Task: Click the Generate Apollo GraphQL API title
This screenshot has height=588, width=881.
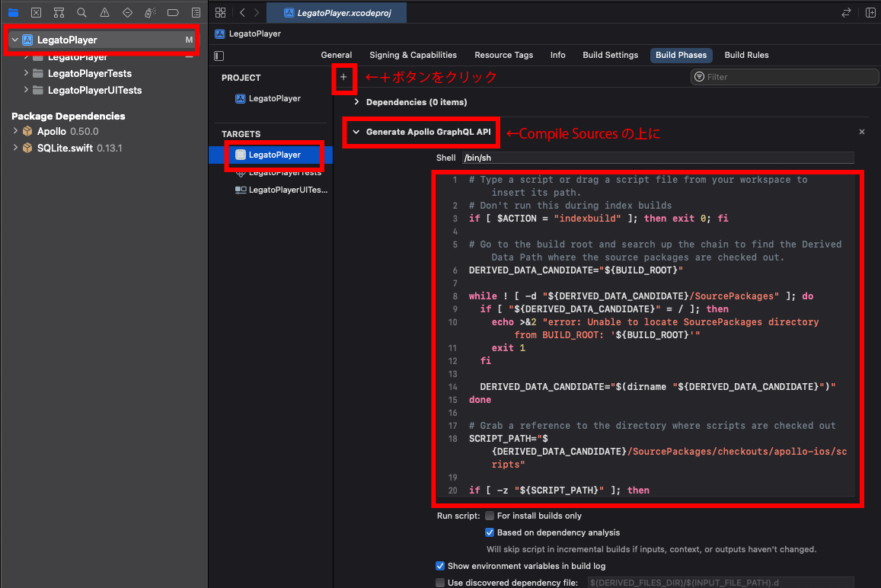Action: tap(428, 132)
